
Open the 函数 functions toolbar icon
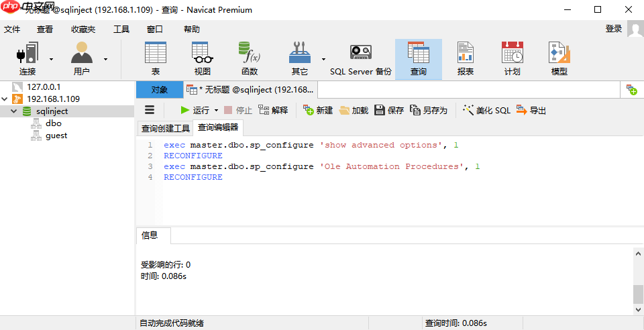click(x=250, y=59)
